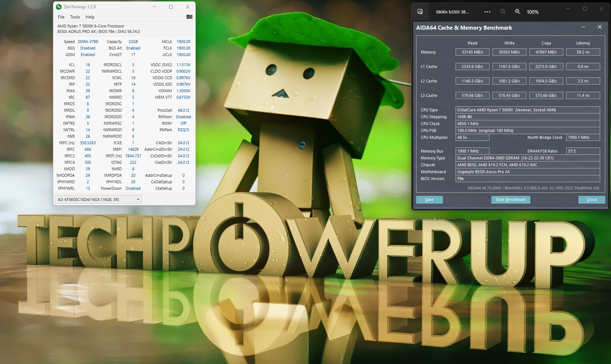Maximize the ZenTimings window
The height and width of the screenshot is (364, 611).
coord(171,7)
